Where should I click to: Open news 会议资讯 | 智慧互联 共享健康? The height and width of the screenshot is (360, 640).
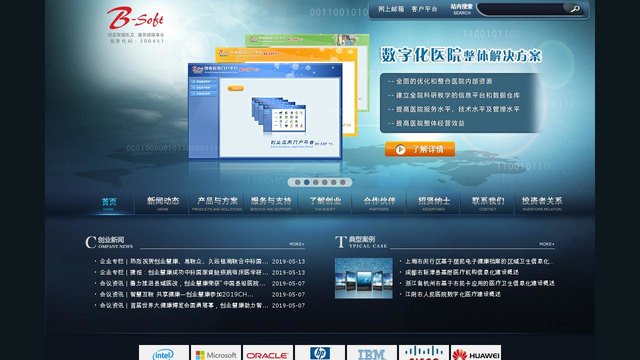176,294
